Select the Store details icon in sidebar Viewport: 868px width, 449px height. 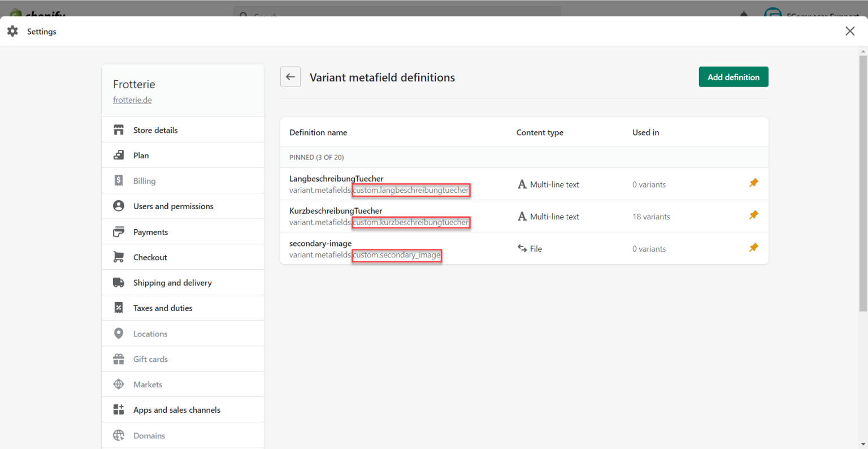[x=118, y=129]
